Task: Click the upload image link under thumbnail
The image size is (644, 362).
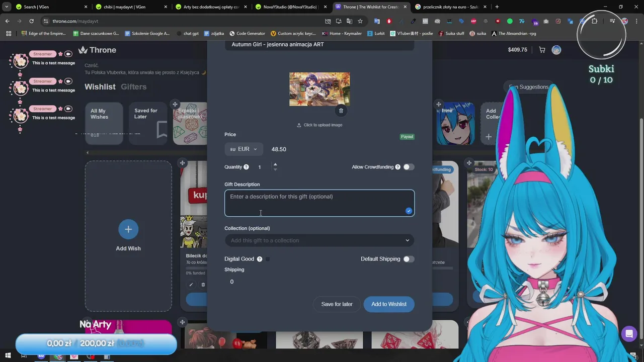Action: 319,125
